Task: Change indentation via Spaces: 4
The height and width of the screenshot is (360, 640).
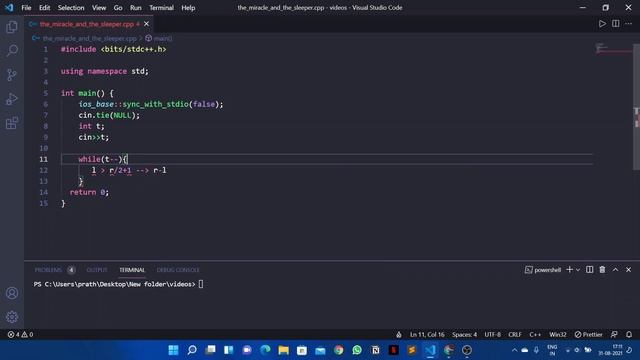Action: (x=464, y=334)
